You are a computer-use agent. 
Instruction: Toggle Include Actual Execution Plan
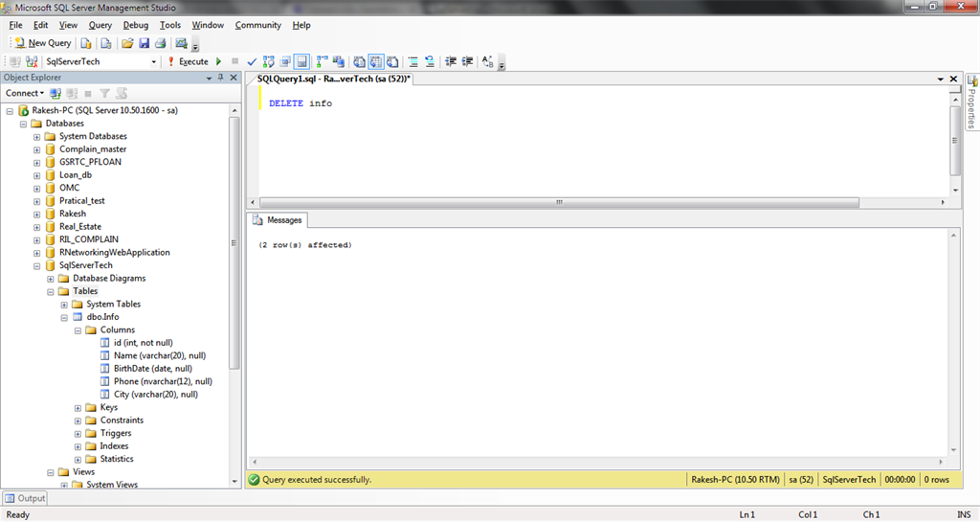tap(322, 61)
